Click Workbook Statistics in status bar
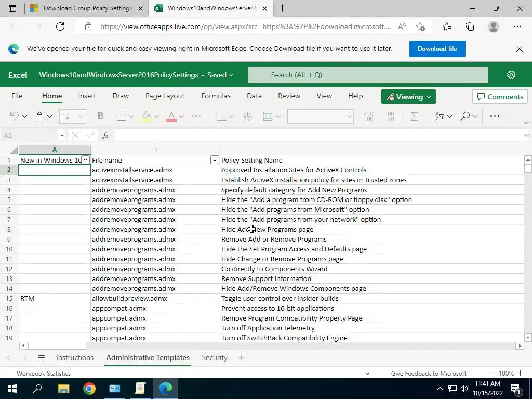Image resolution: width=532 pixels, height=399 pixels. (x=44, y=373)
